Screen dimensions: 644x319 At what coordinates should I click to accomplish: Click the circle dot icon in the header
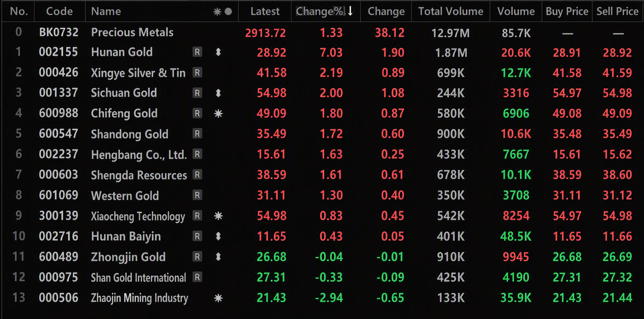pyautogui.click(x=228, y=12)
